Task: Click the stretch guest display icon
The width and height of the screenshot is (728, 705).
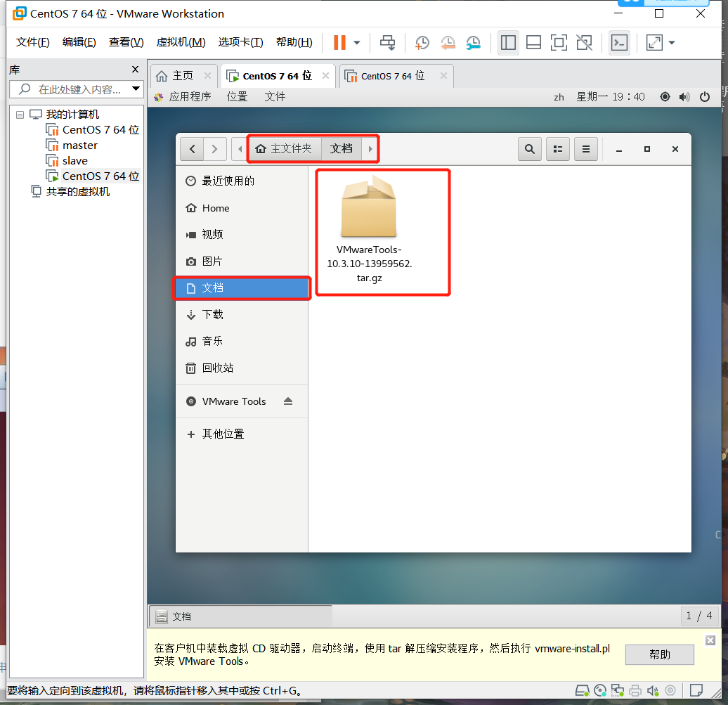Action: click(x=654, y=43)
